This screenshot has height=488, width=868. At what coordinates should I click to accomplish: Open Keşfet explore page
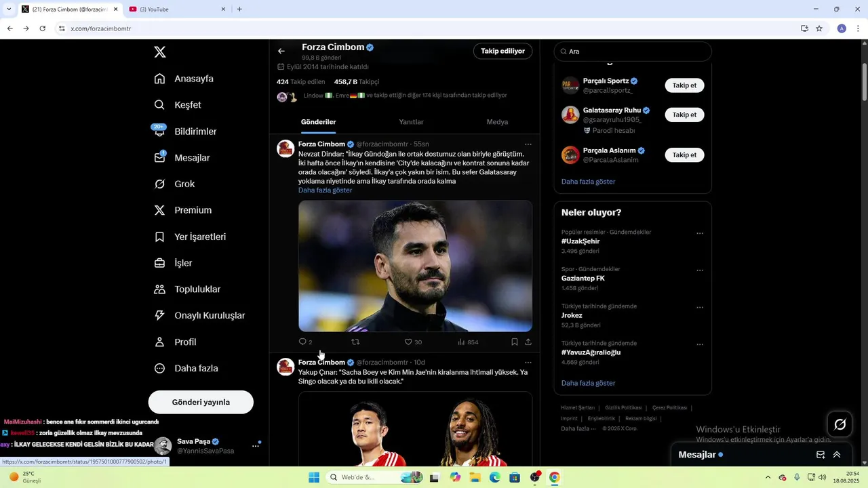[177, 105]
